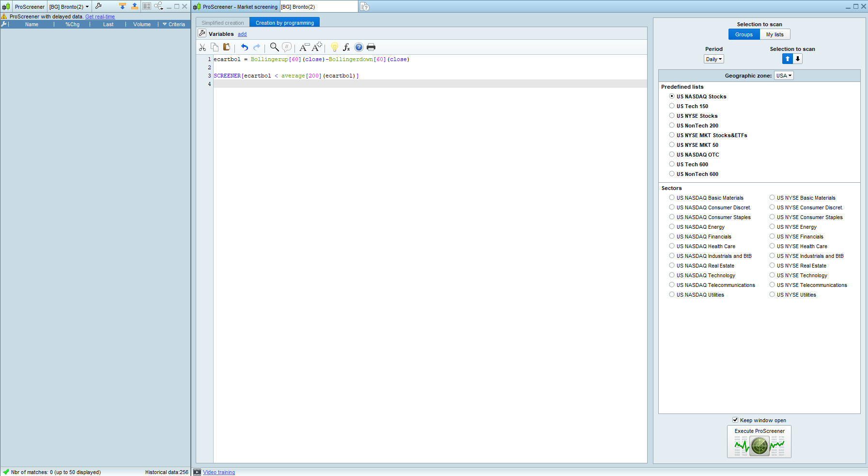Print the code with the printer icon
Image resolution: width=868 pixels, height=476 pixels.
pyautogui.click(x=371, y=47)
